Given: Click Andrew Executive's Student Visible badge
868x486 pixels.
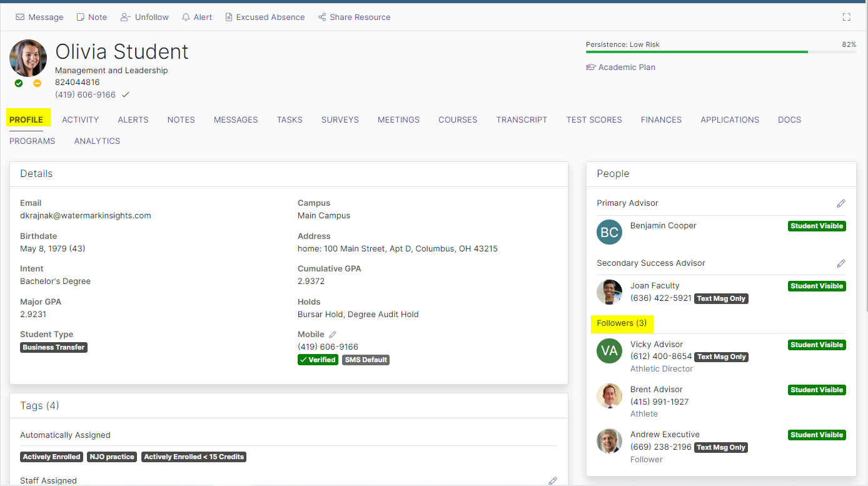Looking at the screenshot, I should [x=817, y=435].
